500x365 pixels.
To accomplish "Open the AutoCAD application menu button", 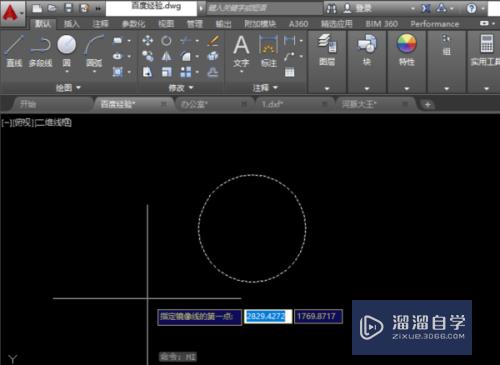I will [12, 13].
